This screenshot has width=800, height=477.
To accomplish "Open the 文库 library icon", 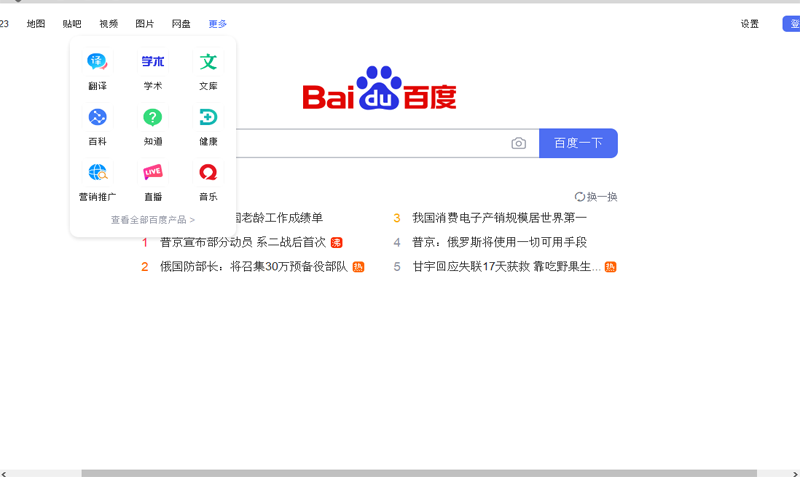I will [x=208, y=62].
